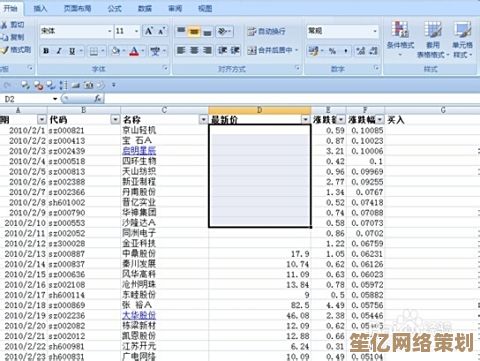
Task: Open number format dropdown (常规)
Action: pos(375,31)
